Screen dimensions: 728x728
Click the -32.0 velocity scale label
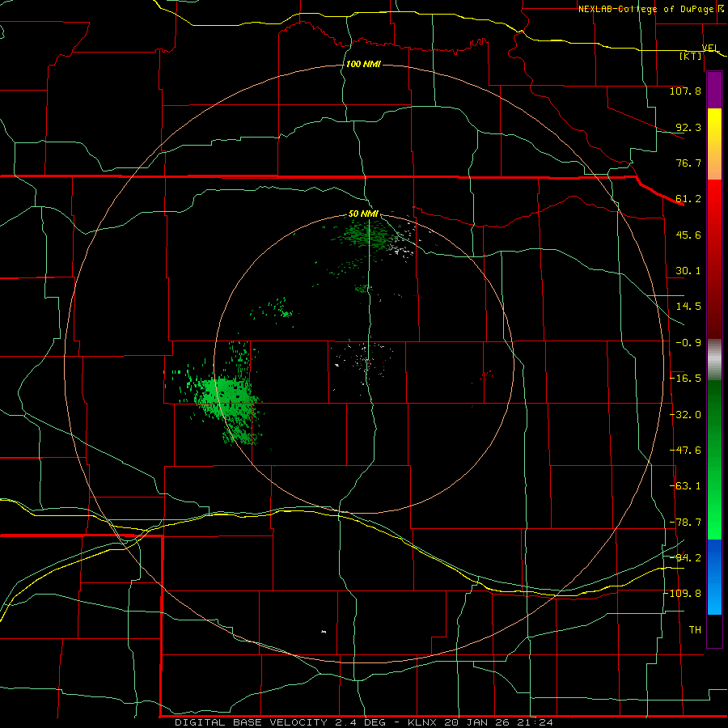pyautogui.click(x=685, y=415)
